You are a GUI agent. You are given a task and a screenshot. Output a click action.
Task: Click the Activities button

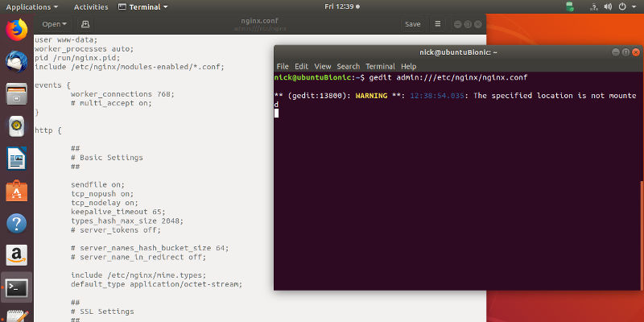click(x=89, y=6)
